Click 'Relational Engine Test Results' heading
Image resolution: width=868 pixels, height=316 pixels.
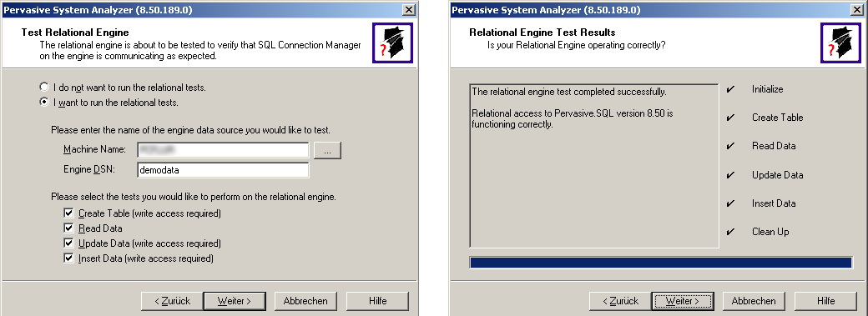(542, 33)
